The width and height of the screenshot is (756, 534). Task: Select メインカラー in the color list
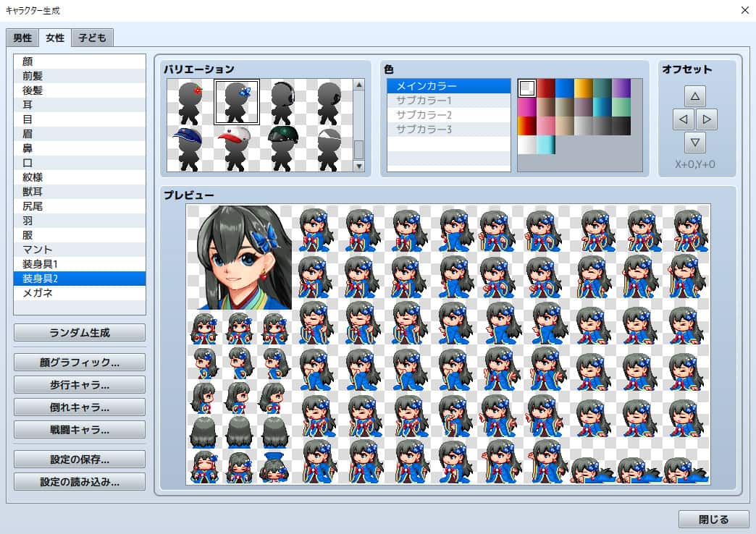coord(450,86)
